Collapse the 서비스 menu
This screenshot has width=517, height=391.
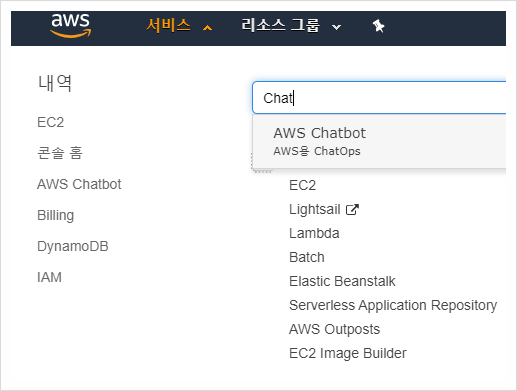point(179,26)
